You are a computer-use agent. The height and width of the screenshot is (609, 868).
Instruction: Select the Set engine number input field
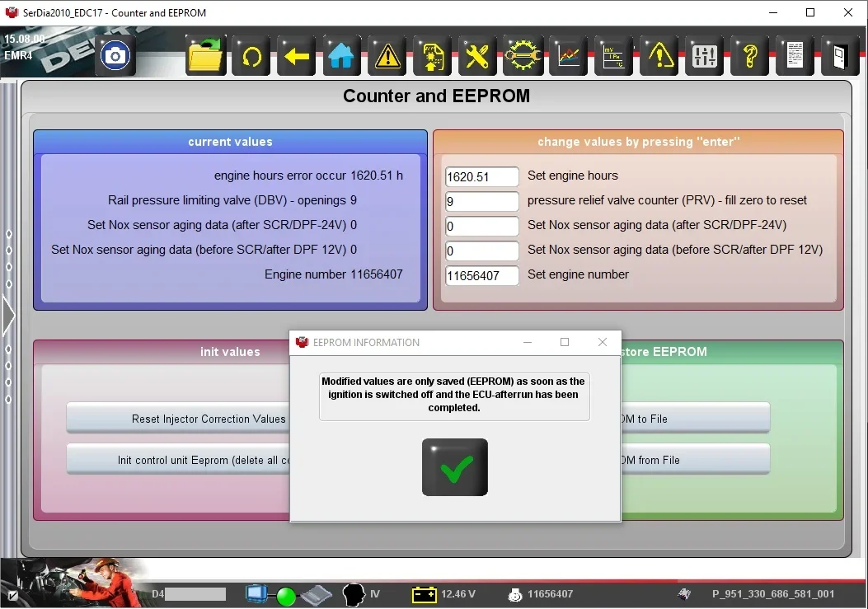pos(481,276)
